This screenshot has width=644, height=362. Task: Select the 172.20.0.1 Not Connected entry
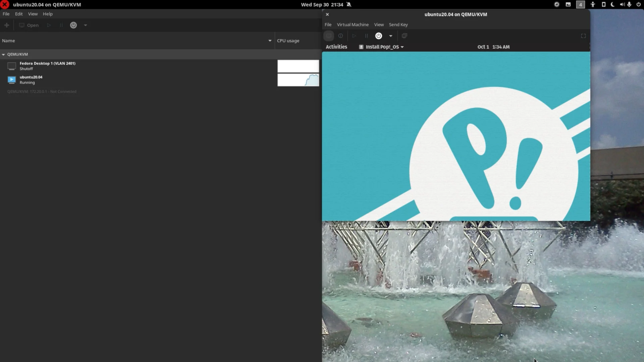pyautogui.click(x=42, y=92)
